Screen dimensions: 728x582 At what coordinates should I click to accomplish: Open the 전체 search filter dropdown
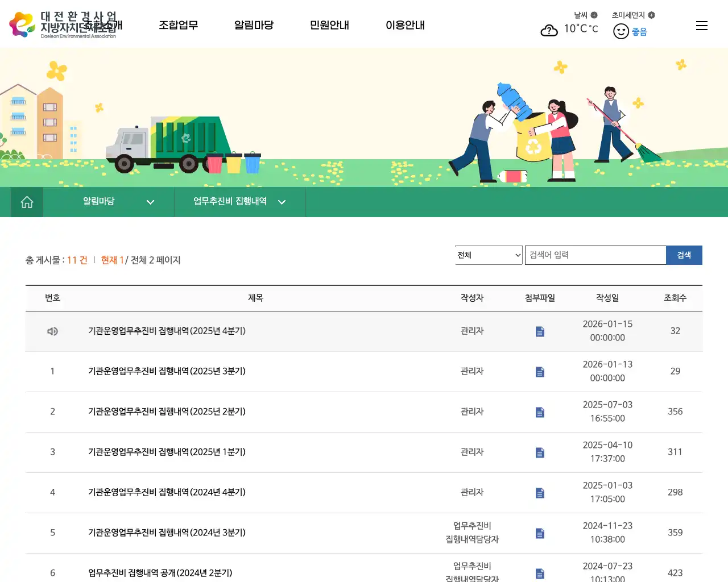click(x=488, y=255)
